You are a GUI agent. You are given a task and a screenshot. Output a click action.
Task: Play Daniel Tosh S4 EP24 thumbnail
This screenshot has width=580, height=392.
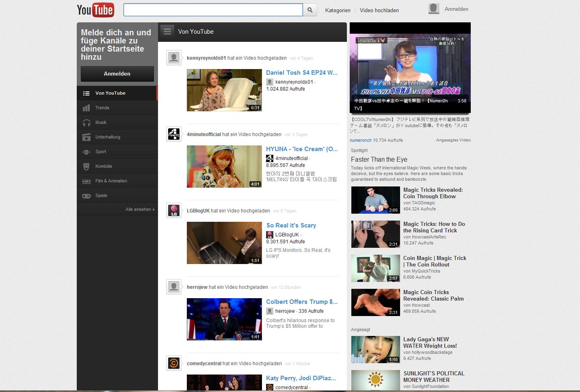pos(224,90)
